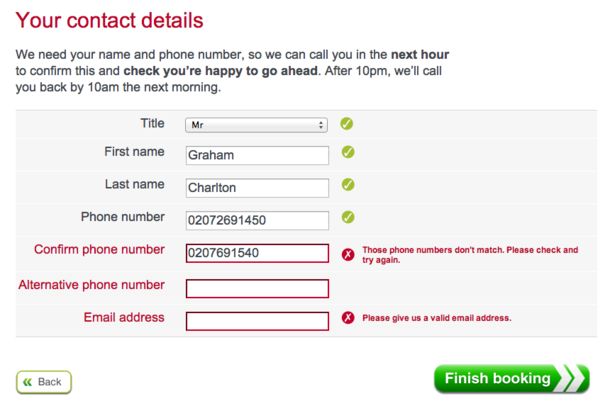Click green checkmark beside First name
Image resolution: width=615 pixels, height=401 pixels.
coord(348,153)
